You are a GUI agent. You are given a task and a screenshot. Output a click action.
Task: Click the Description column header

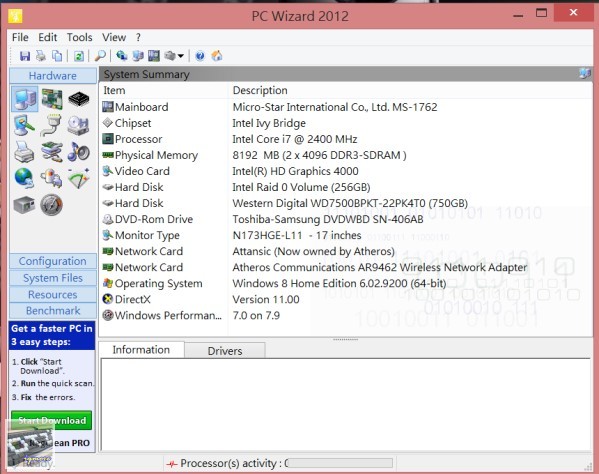tap(410, 91)
